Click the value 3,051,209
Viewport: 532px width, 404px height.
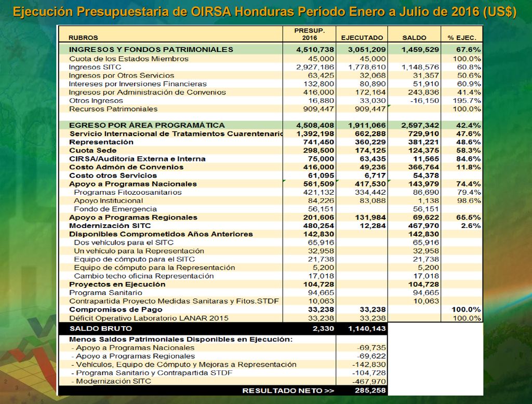(367, 49)
